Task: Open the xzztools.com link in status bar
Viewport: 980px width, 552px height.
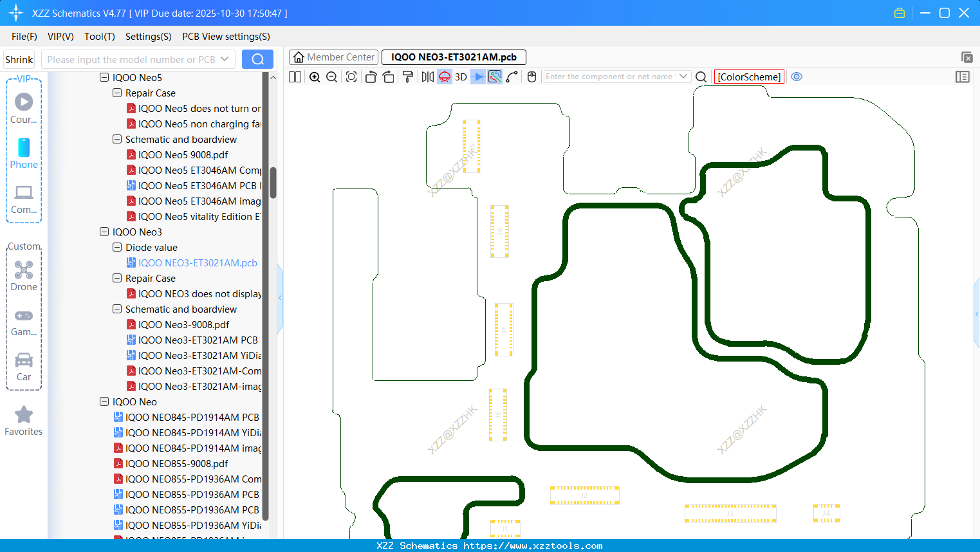Action: [x=533, y=546]
